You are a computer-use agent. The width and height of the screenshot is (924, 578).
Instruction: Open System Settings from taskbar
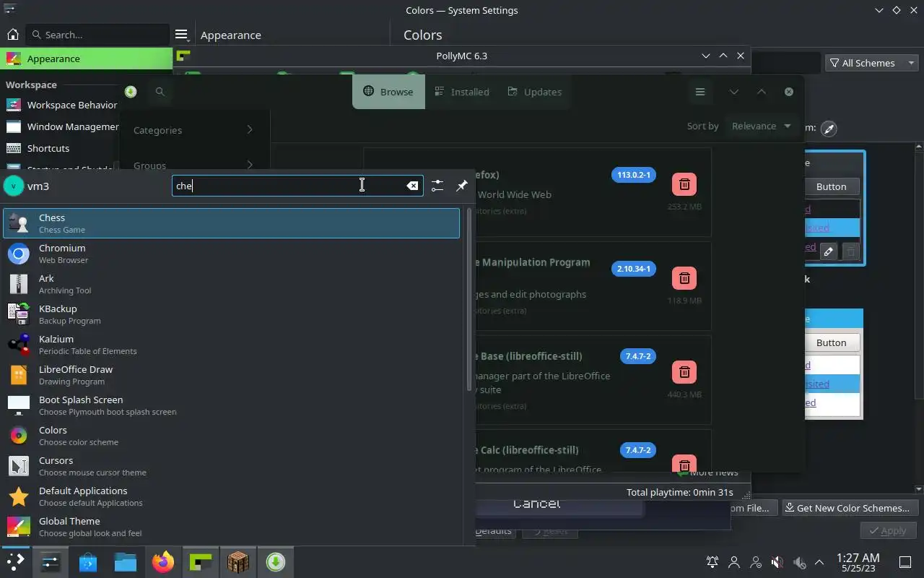pyautogui.click(x=51, y=561)
